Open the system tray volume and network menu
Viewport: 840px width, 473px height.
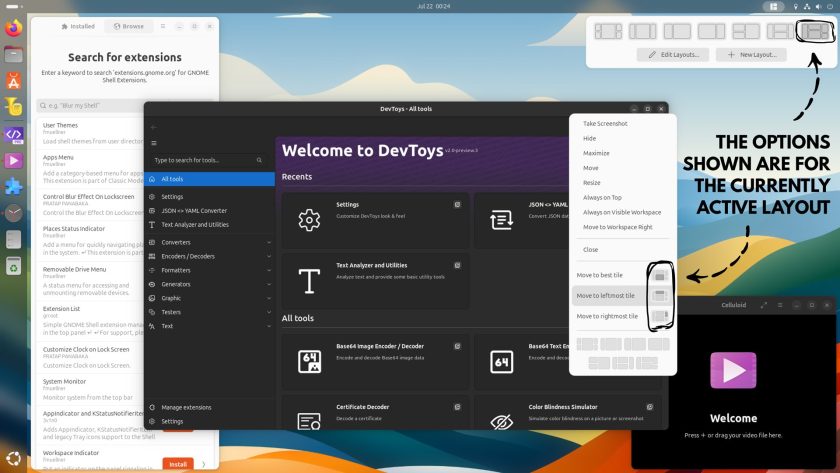[x=813, y=6]
